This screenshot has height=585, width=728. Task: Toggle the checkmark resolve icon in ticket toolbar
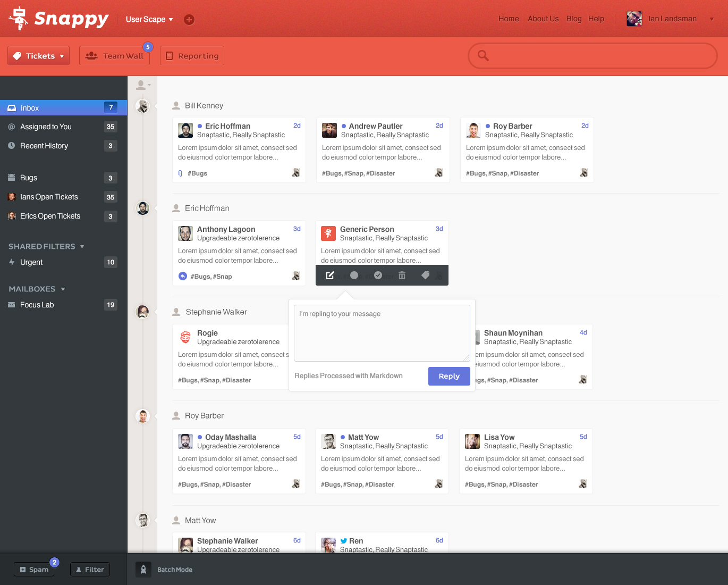point(378,275)
